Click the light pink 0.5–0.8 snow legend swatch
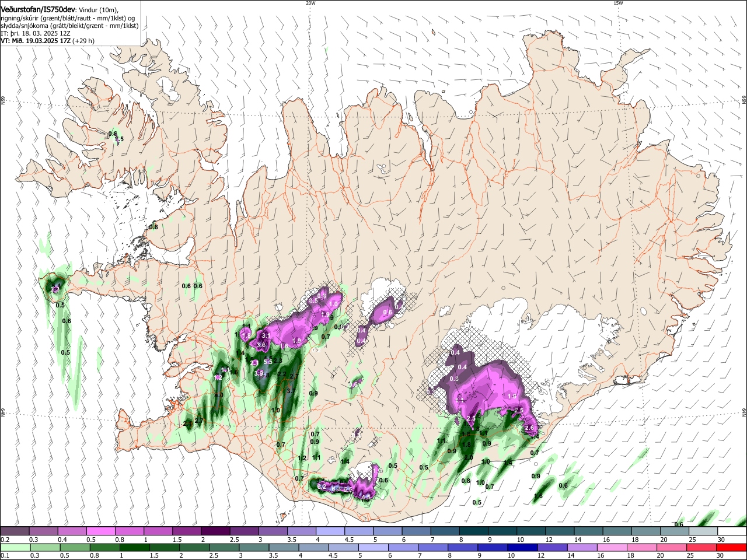The image size is (747, 560). [x=101, y=531]
